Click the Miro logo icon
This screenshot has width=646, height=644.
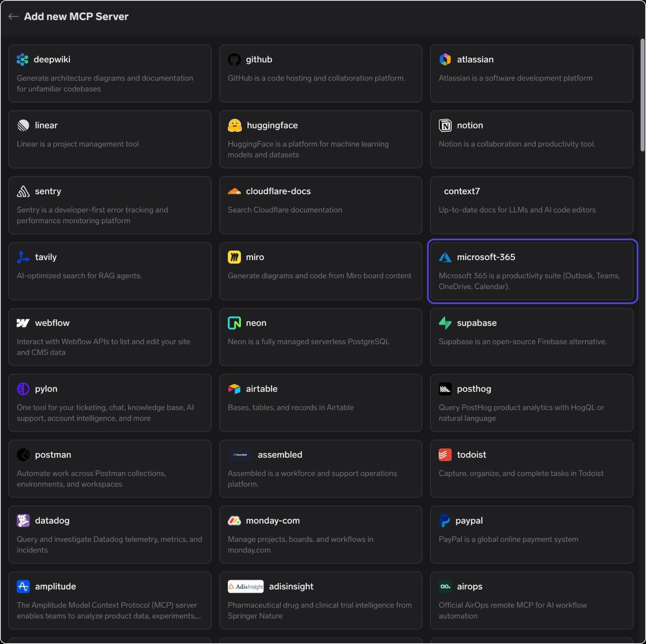[234, 257]
